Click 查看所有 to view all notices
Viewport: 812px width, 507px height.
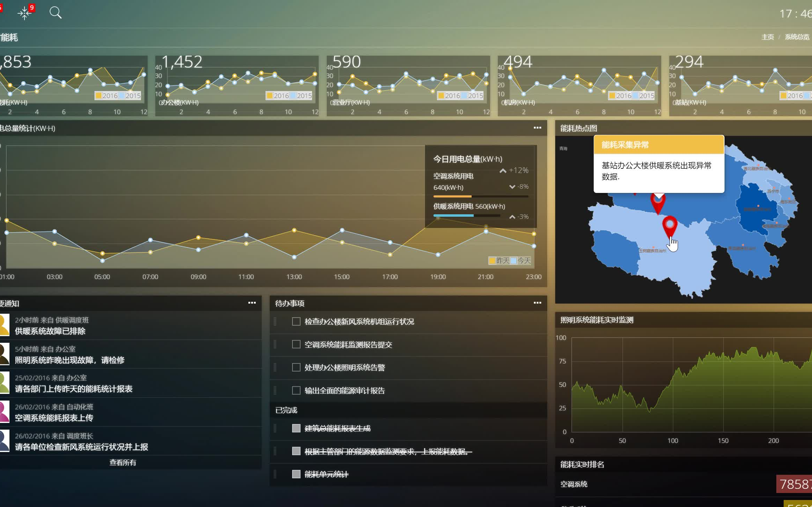point(123,463)
